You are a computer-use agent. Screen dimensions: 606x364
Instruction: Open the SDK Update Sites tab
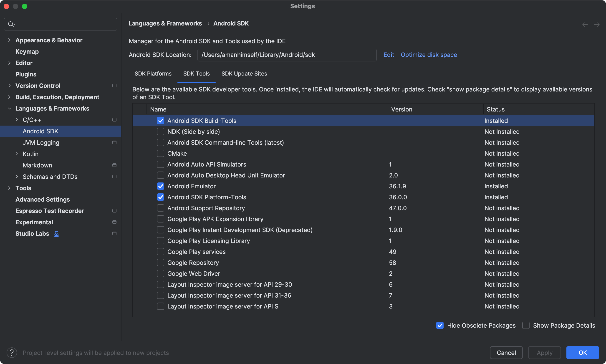tap(244, 73)
